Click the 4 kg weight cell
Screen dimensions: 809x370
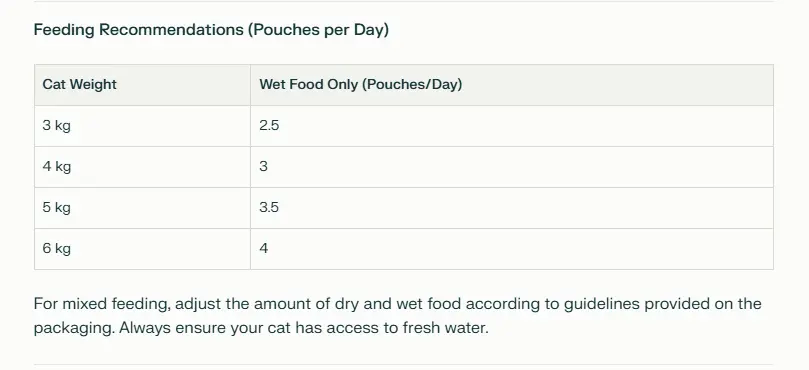click(142, 167)
